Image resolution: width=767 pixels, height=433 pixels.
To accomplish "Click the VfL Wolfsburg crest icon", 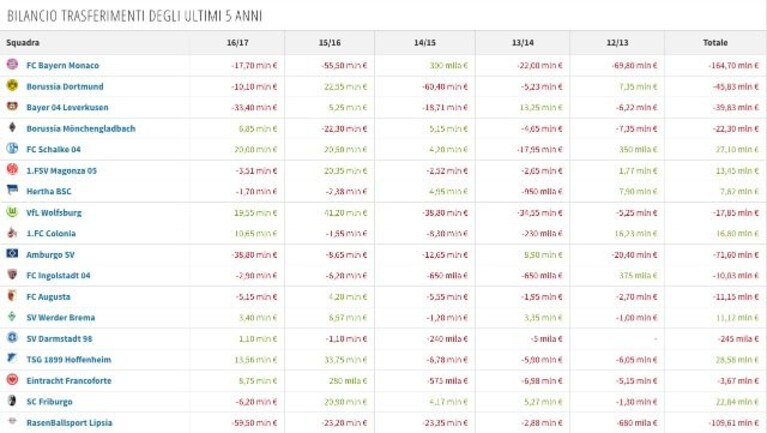I will coord(12,212).
